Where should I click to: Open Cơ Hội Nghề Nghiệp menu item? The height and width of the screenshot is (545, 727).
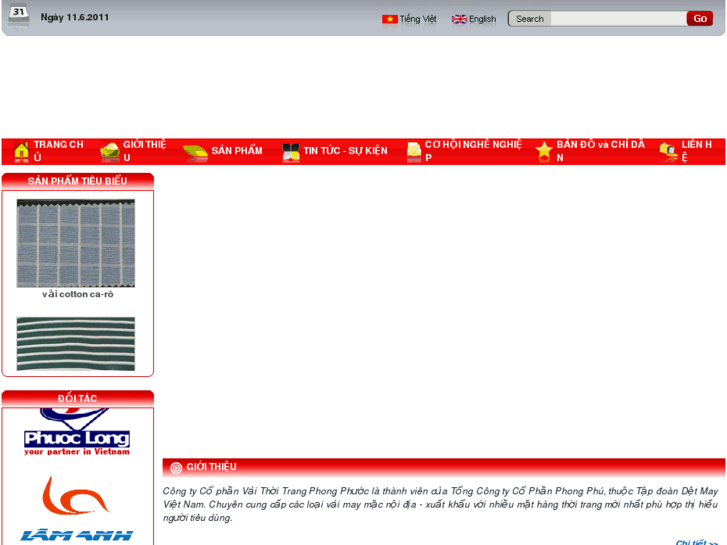[473, 151]
